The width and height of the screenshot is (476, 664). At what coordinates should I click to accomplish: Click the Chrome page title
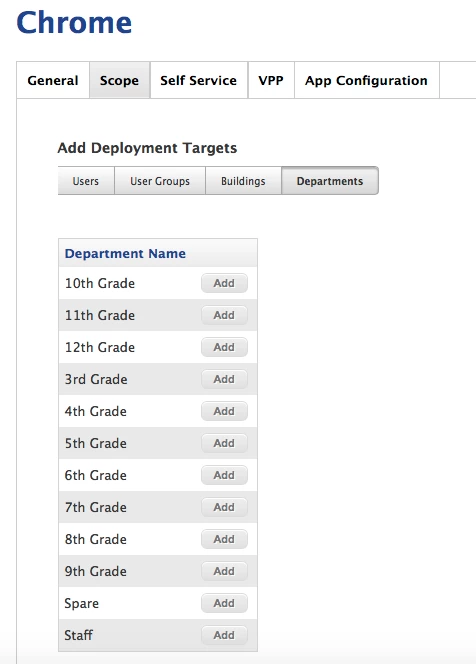(74, 22)
